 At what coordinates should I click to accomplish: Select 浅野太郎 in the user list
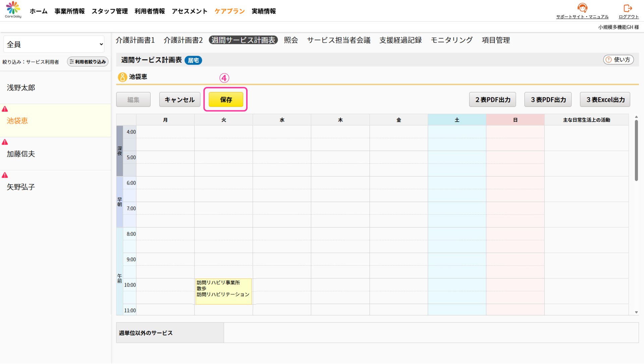point(21,88)
